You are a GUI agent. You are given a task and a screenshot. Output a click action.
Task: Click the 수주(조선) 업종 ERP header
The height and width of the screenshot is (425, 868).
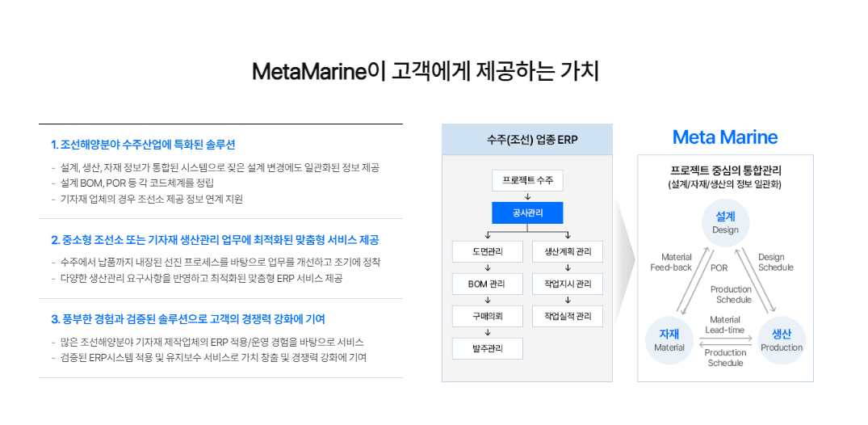point(527,140)
